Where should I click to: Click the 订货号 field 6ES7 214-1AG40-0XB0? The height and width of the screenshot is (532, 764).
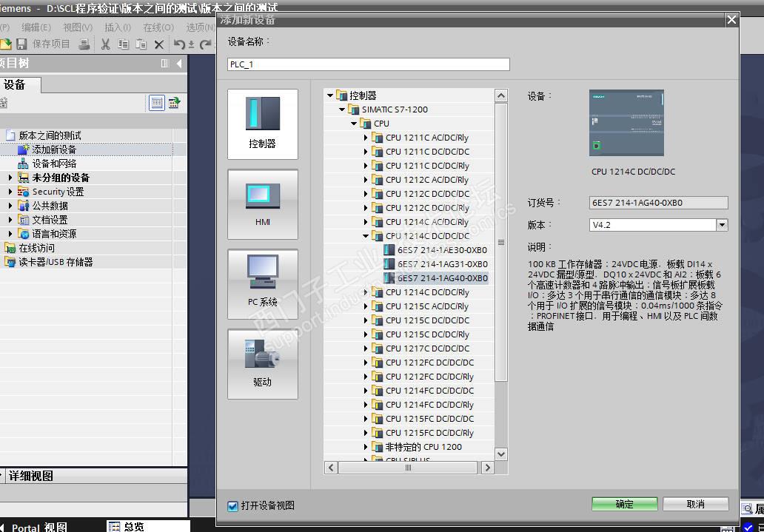click(658, 203)
